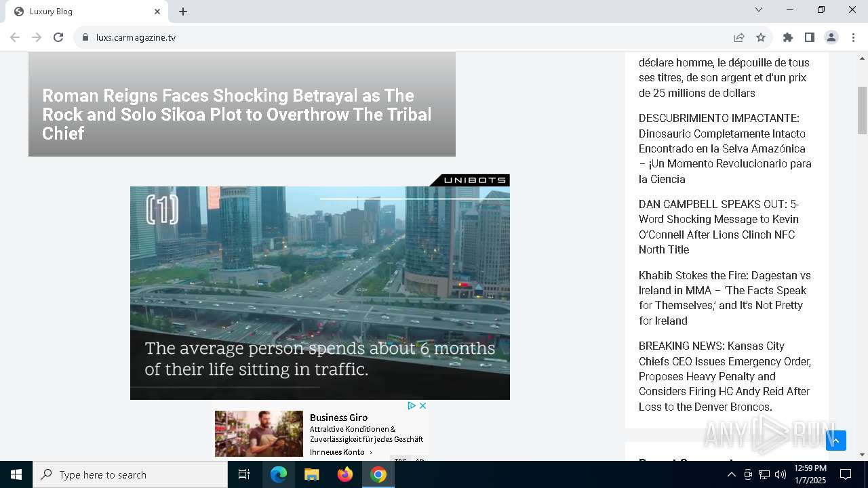
Task: Select Chrome in the taskbar
Action: click(378, 474)
